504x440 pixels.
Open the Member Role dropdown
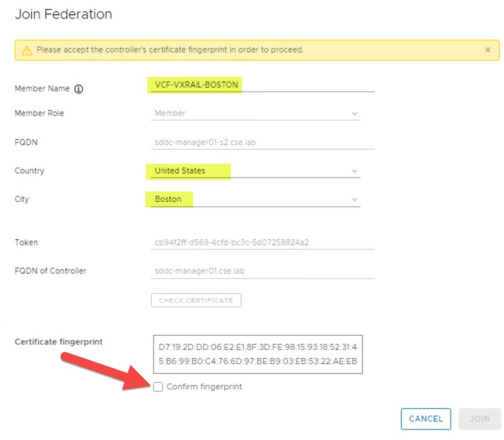(x=256, y=113)
